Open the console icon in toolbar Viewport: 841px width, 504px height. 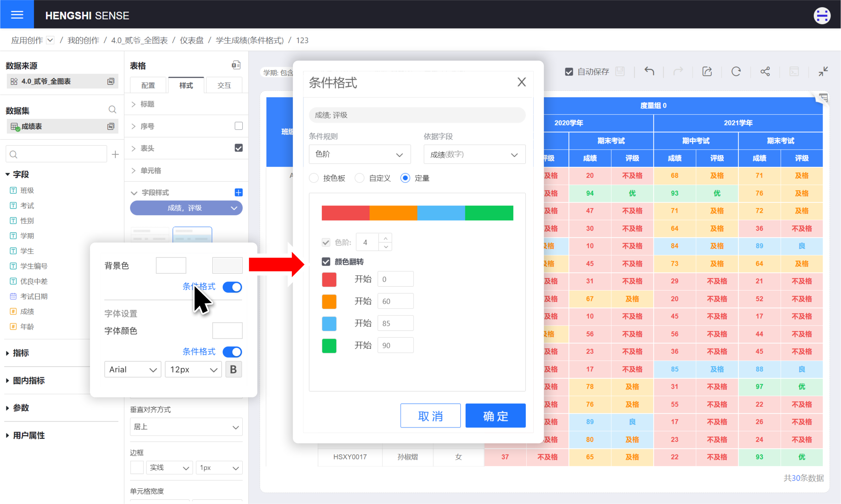(794, 71)
